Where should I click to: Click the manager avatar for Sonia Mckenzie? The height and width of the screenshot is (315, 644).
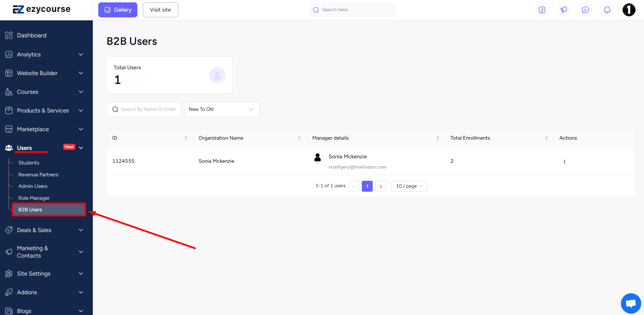tap(318, 158)
